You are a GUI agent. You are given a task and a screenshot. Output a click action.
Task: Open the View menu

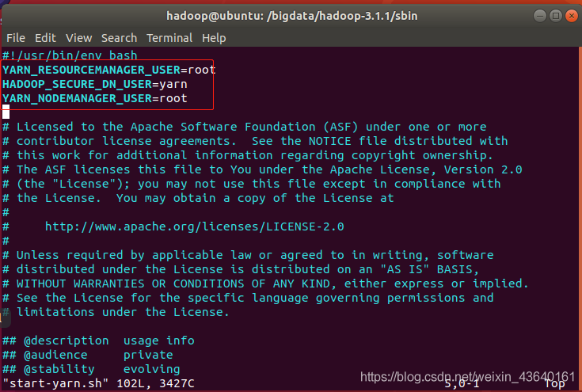pyautogui.click(x=78, y=38)
